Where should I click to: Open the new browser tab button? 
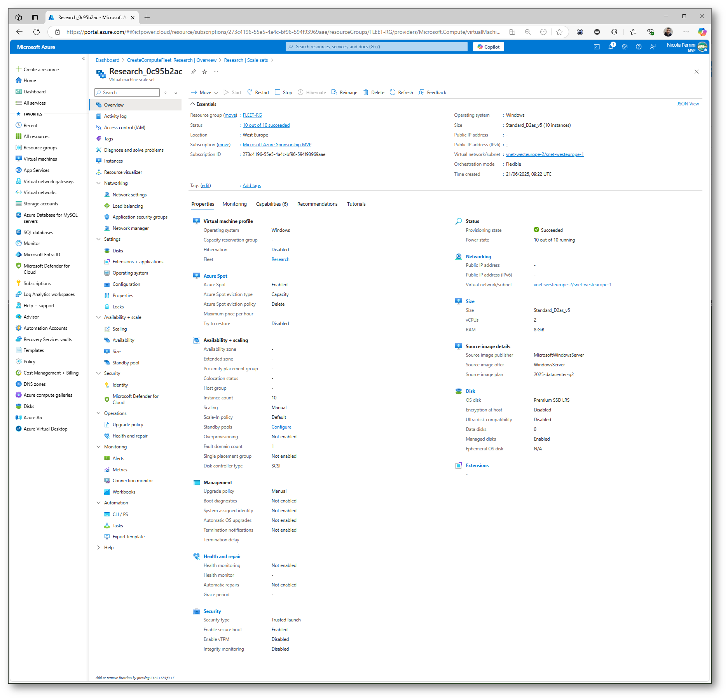tap(147, 17)
